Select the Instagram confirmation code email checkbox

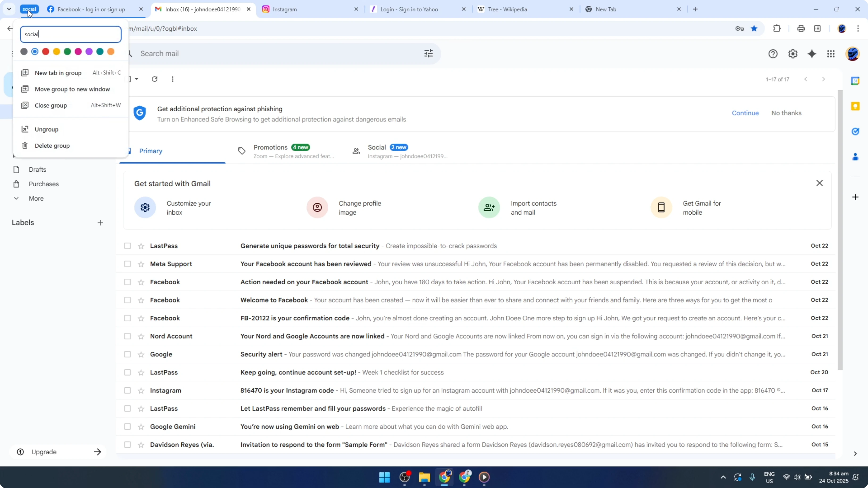click(127, 390)
